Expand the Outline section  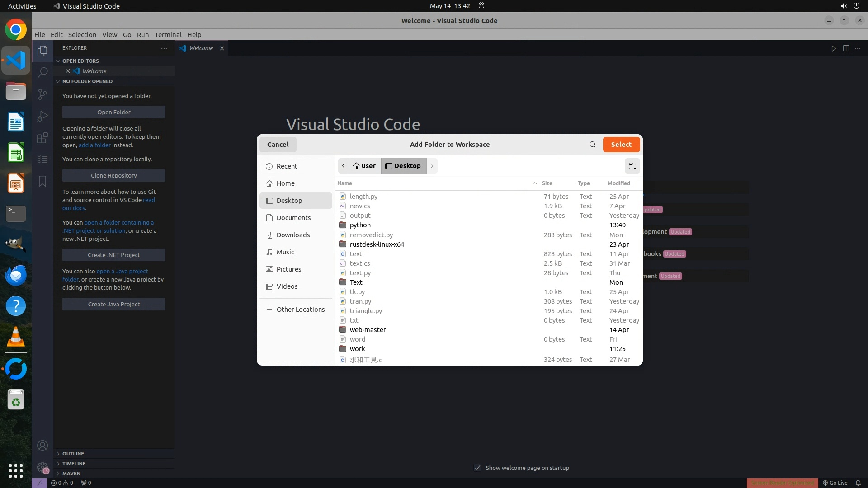pos(73,454)
